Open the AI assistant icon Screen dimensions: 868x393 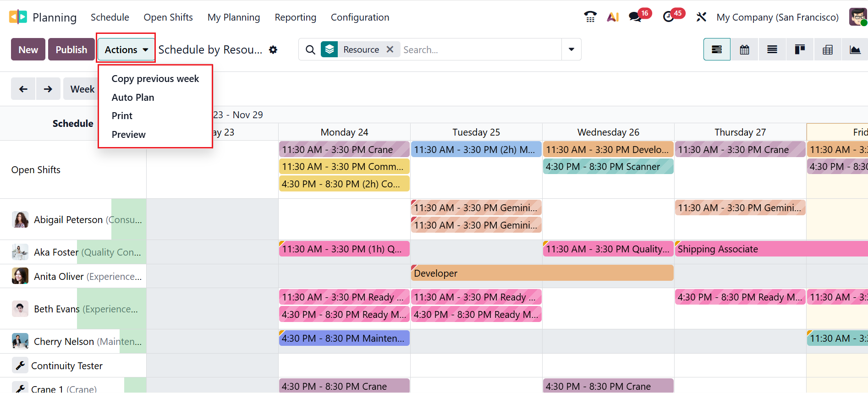pos(613,17)
